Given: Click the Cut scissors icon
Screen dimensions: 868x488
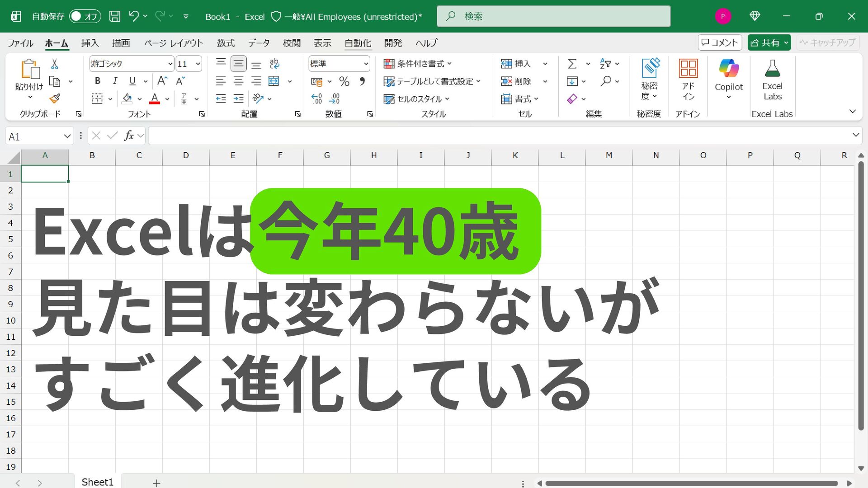Looking at the screenshot, I should pyautogui.click(x=55, y=64).
